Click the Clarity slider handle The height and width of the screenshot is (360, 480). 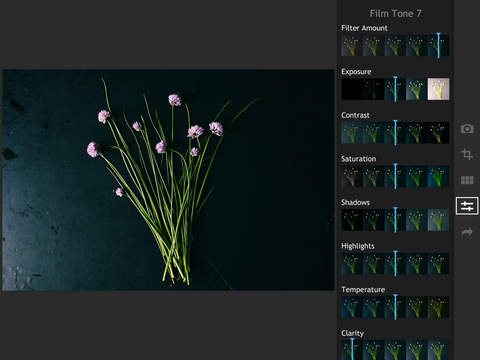352,349
